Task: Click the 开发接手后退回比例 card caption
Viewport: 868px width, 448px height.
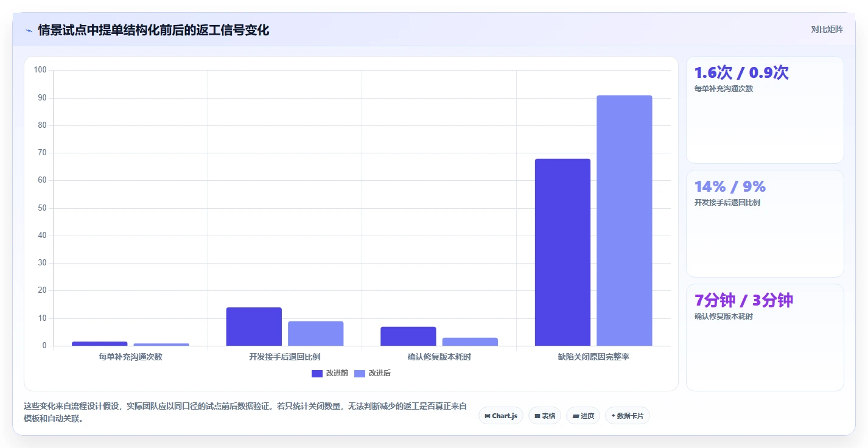Action: 727,202
